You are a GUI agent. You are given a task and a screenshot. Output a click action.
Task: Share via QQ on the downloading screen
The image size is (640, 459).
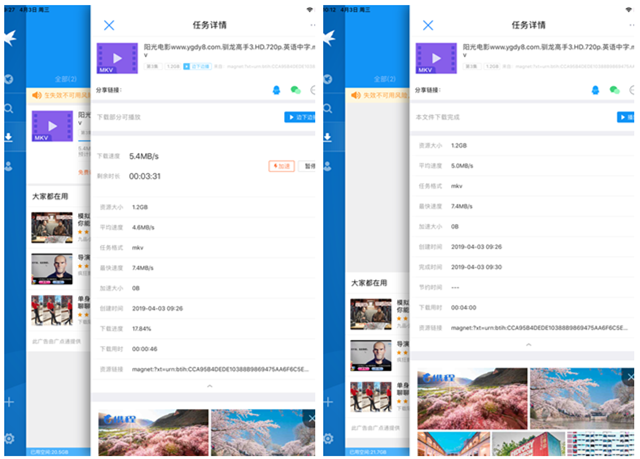tap(276, 90)
